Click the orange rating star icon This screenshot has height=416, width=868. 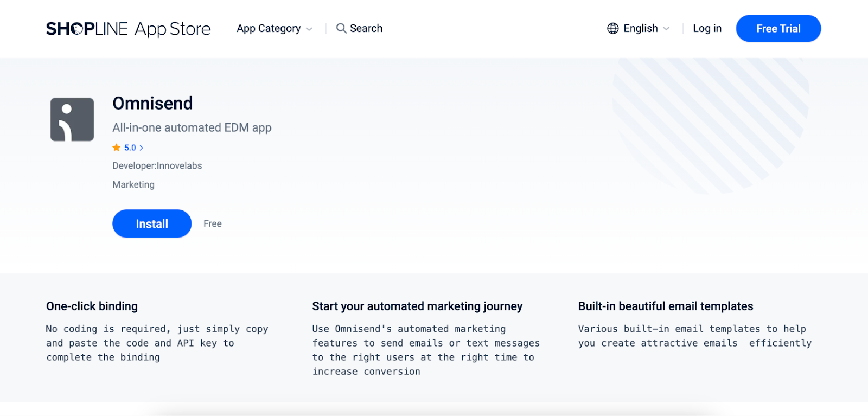116,148
